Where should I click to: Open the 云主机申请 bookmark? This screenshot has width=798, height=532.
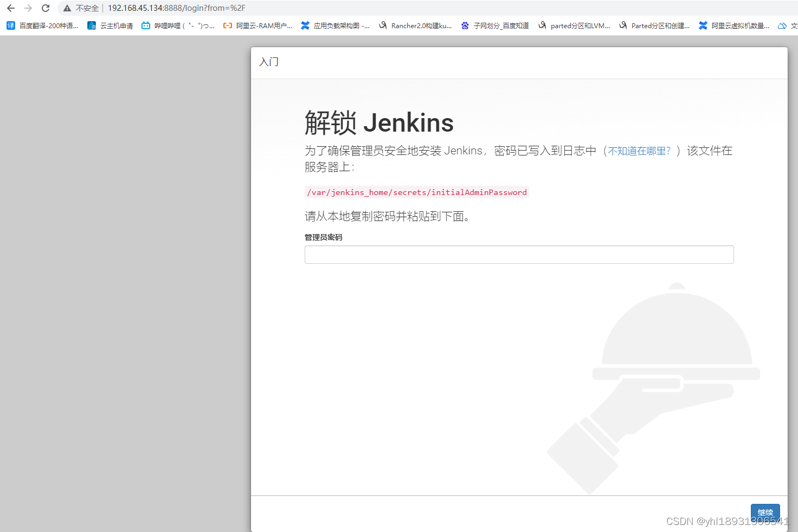point(110,25)
